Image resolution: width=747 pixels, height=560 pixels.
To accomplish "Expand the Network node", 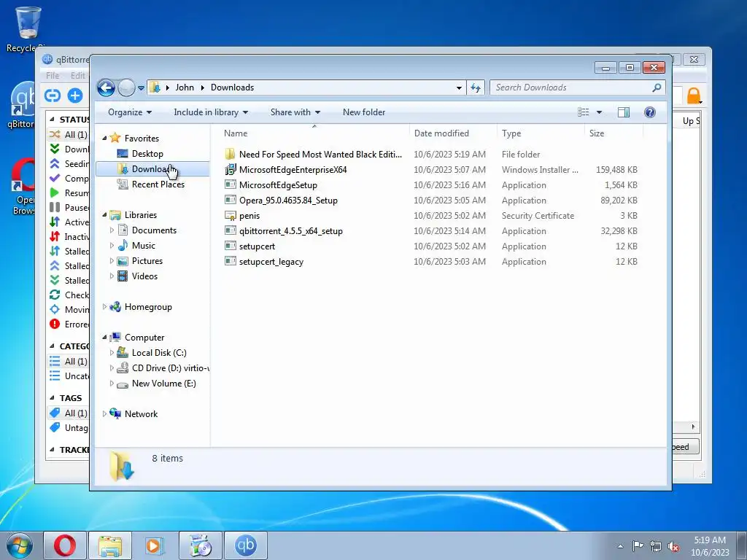I will coord(105,414).
